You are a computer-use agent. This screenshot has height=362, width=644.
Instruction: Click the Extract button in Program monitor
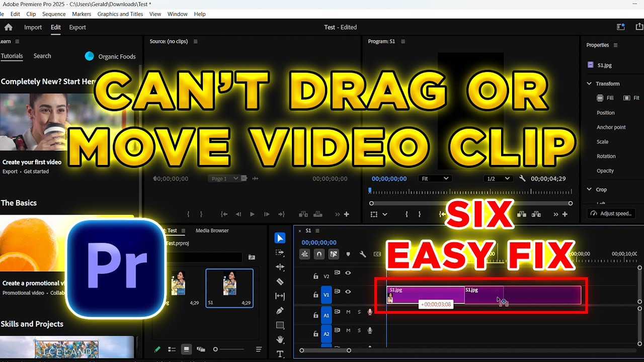(536, 214)
